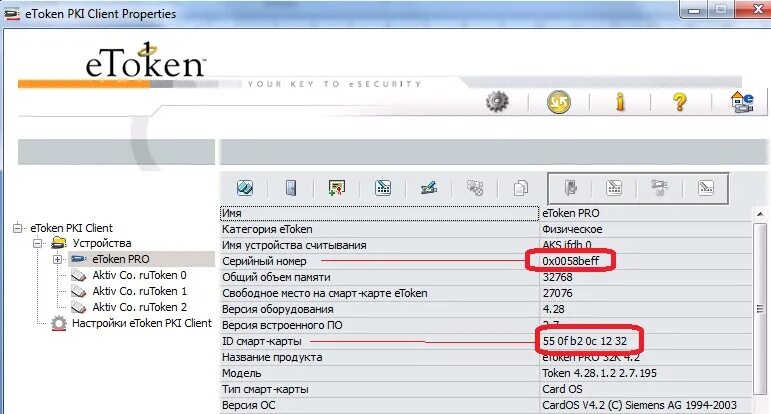Click eToken PRO value in Имя row

[571, 213]
